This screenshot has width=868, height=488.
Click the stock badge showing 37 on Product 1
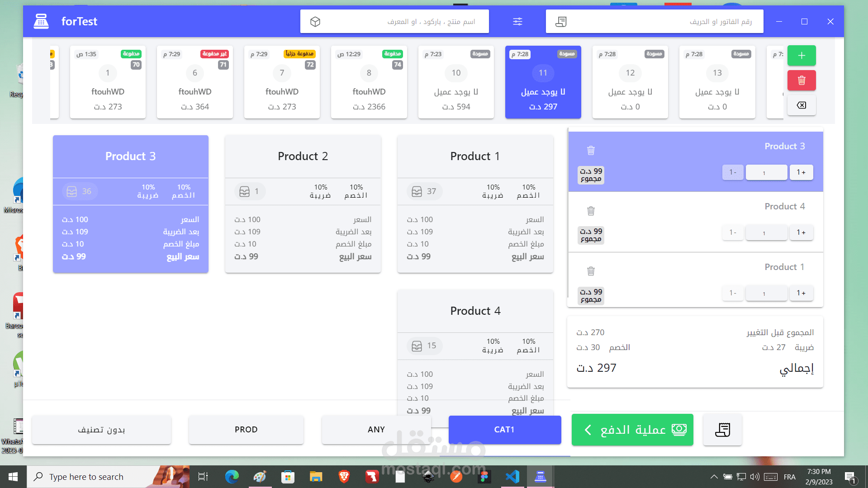pos(424,191)
